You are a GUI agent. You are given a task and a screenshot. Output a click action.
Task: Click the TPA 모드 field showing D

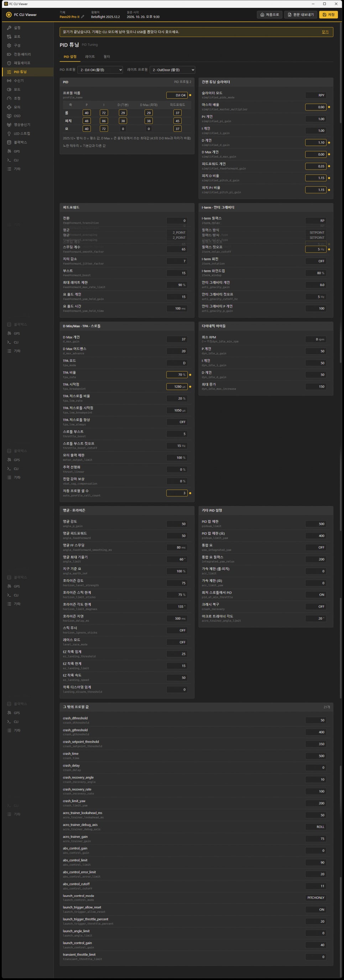[x=177, y=363]
